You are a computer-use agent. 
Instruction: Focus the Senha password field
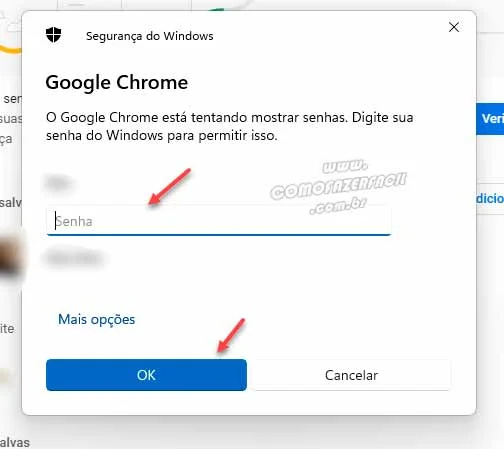(x=219, y=221)
